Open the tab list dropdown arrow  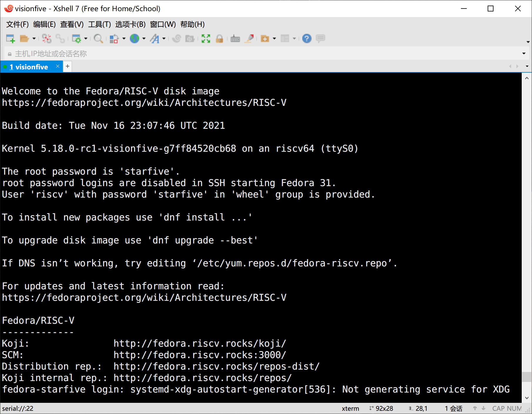point(527,66)
